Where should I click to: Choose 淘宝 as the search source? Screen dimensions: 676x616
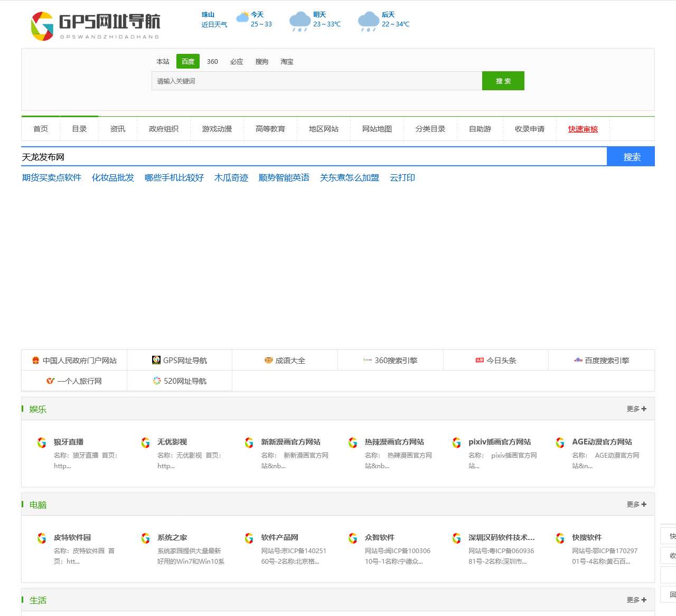(287, 62)
